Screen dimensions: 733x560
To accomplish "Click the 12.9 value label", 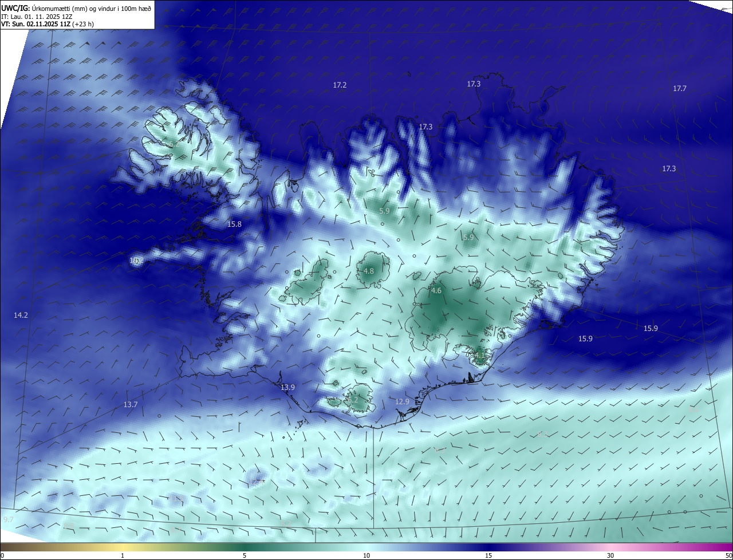I will pyautogui.click(x=402, y=402).
